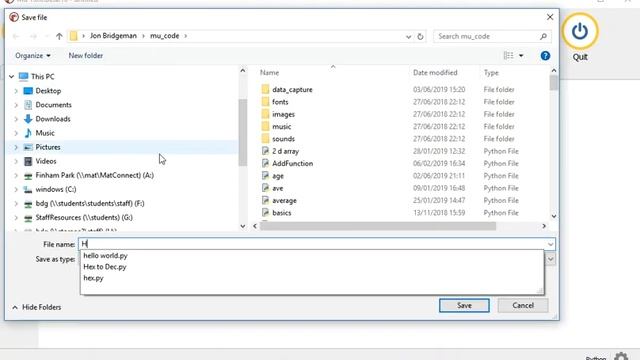Refresh the mu_code folder listing
Image resolution: width=640 pixels, height=360 pixels.
pos(420,37)
